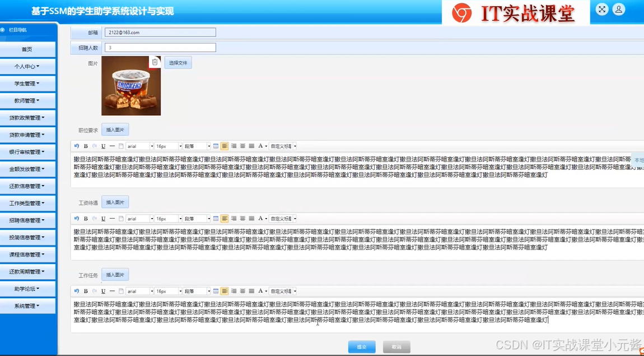Open the 段落 paragraph format dropdown
Image resolution: width=644 pixels, height=356 pixels.
point(196,146)
